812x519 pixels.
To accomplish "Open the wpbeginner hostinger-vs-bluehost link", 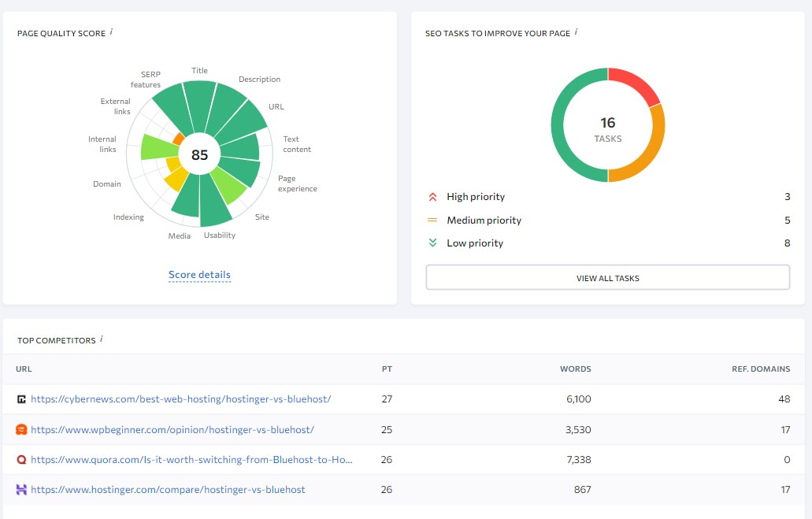I will click(x=172, y=429).
